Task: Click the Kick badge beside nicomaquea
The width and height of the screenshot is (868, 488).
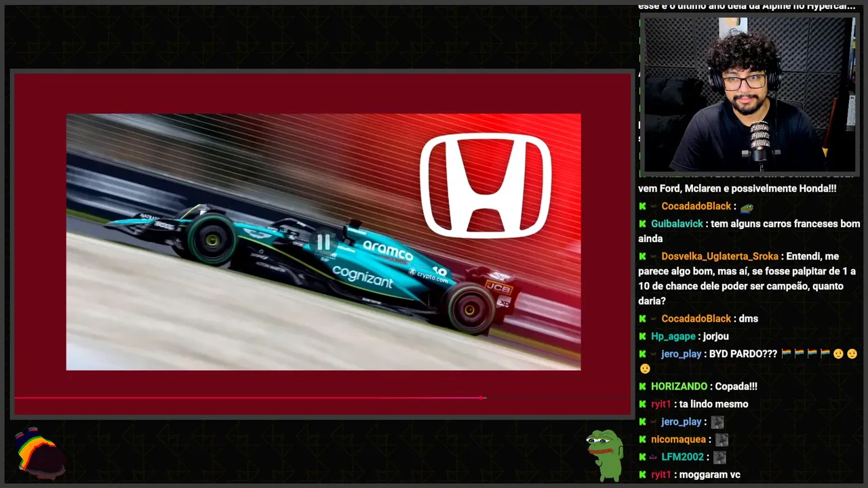Action: [x=642, y=439]
